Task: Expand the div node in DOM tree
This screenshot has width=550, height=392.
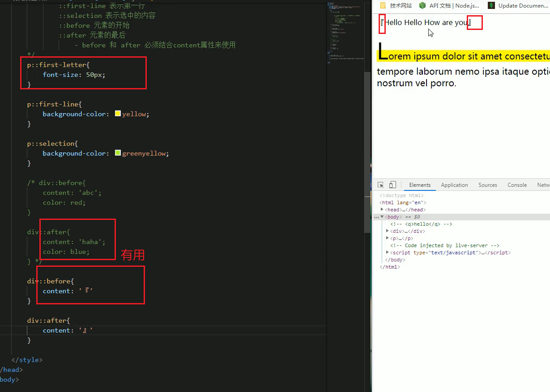Action: pos(387,231)
